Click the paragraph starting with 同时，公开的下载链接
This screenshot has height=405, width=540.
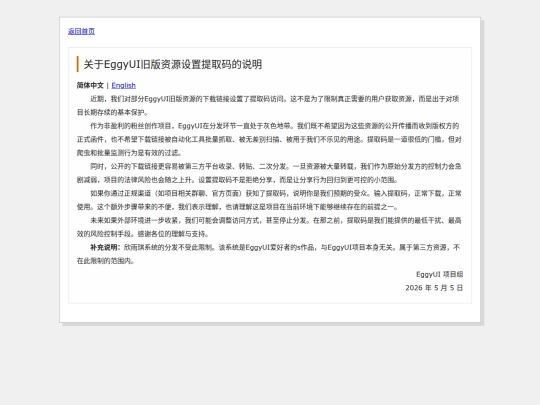(270, 173)
